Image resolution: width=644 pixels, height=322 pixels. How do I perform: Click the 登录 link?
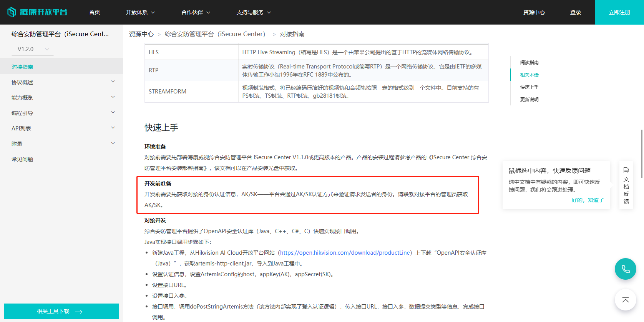[576, 12]
